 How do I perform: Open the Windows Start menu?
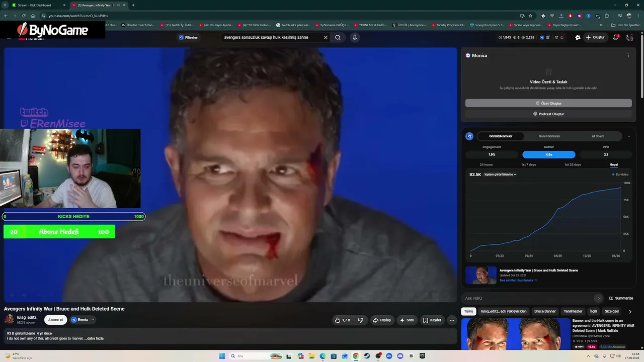222,356
